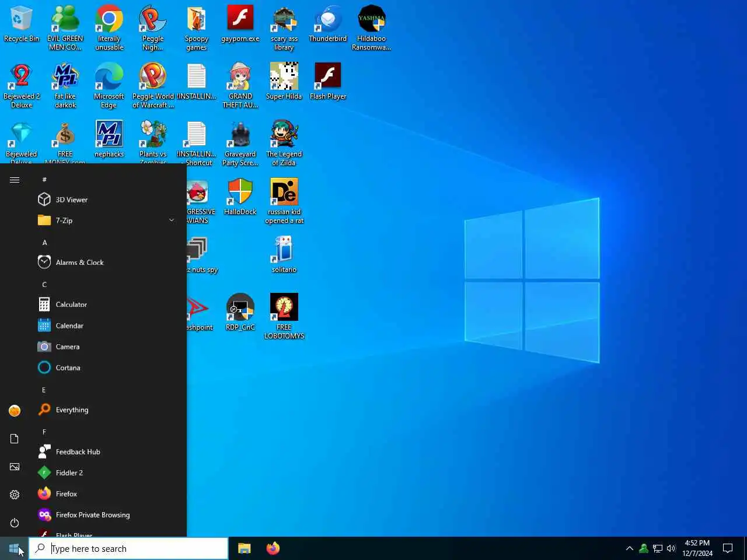The width and height of the screenshot is (747, 560).
Task: Open the Microsoft Edge desktop shortcut
Action: click(109, 86)
